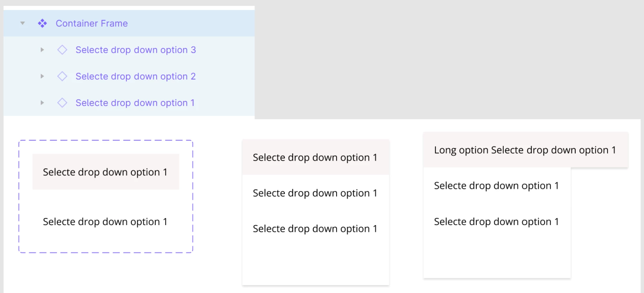Screen dimensions: 644x293
Task: Click second option in middle dropdown
Action: pyautogui.click(x=315, y=193)
